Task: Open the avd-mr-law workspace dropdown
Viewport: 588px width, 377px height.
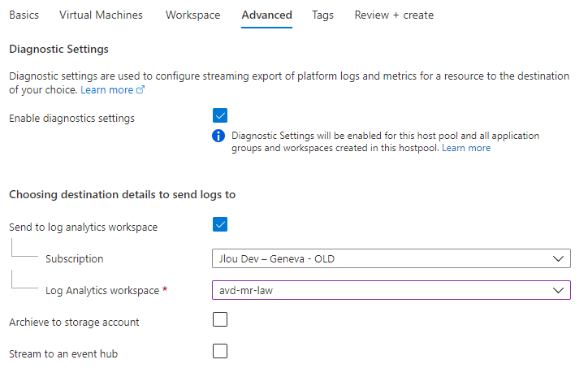Action: [x=391, y=290]
